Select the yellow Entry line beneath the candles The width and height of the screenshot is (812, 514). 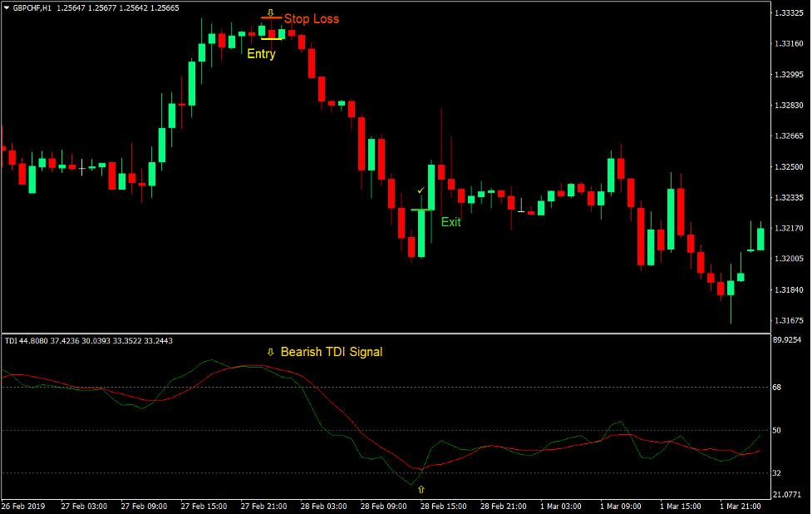pos(272,39)
